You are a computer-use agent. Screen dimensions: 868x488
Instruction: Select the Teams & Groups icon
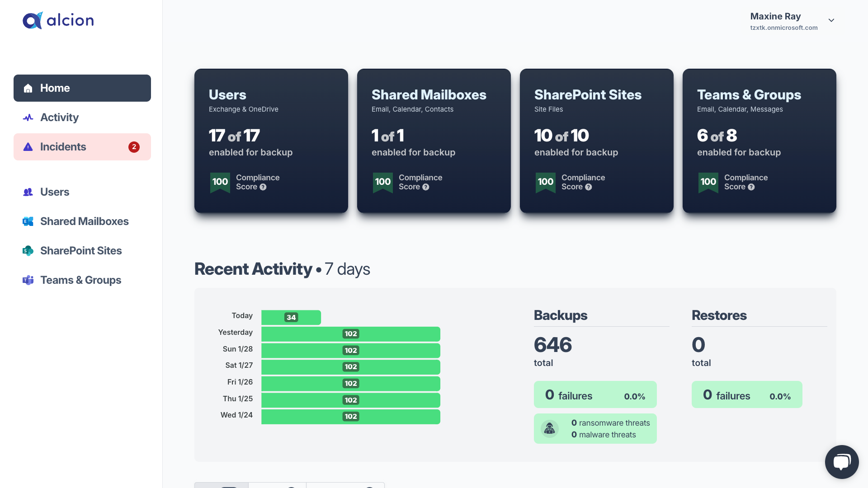tap(28, 280)
